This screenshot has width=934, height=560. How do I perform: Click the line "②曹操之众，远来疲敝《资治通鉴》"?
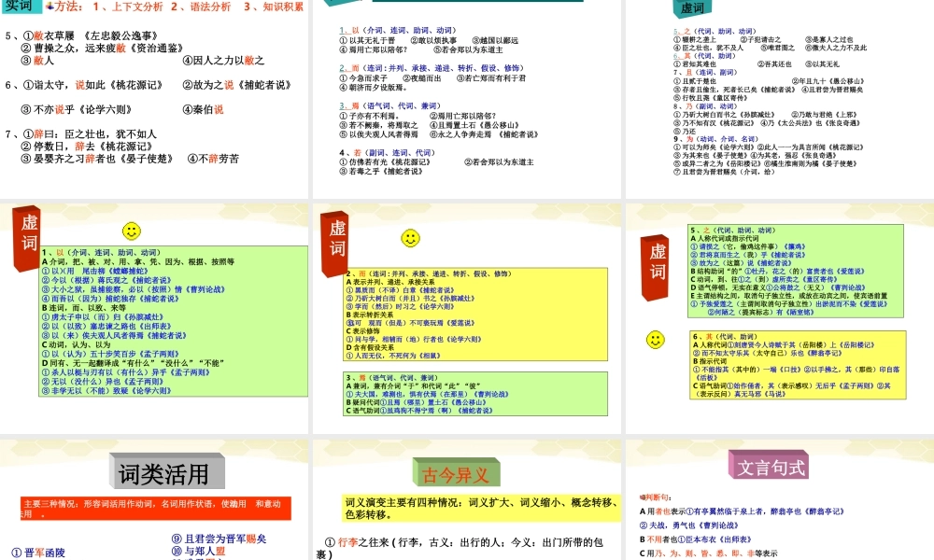(102, 48)
